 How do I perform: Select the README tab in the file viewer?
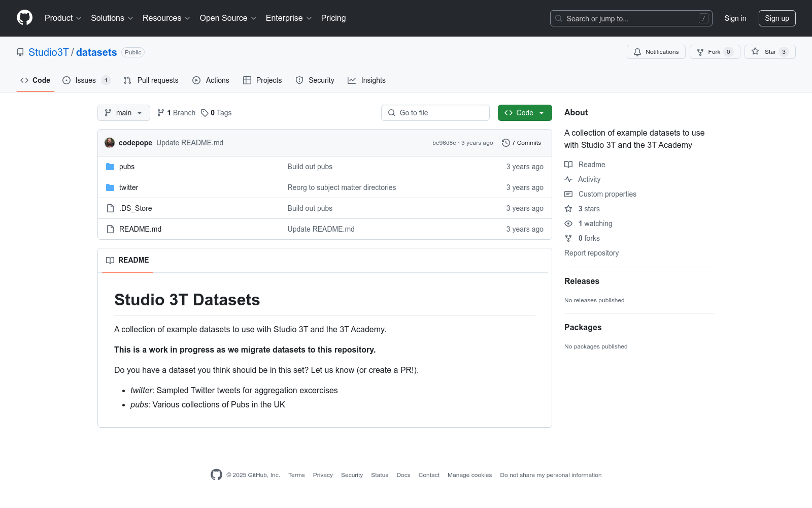[127, 260]
